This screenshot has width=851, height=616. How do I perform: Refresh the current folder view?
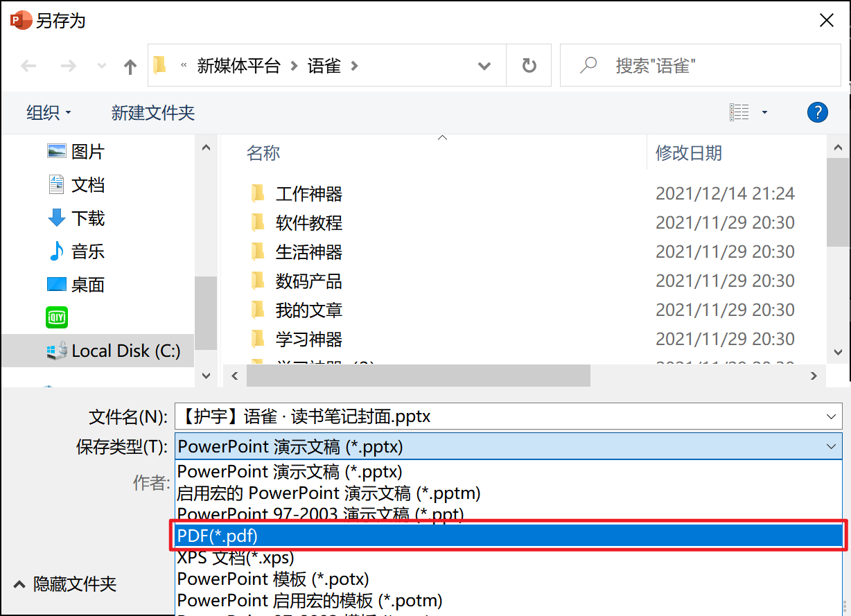(x=529, y=66)
